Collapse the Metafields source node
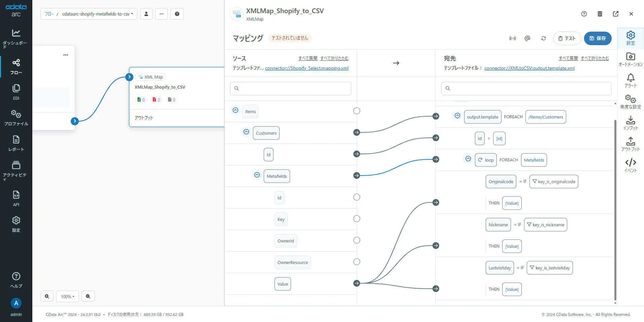644x322 pixels. click(257, 175)
